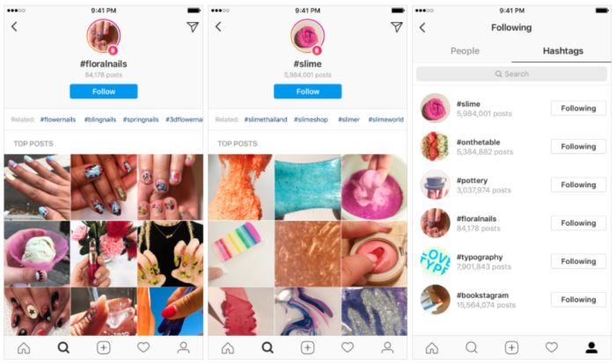The height and width of the screenshot is (364, 616).
Task: Unfollow #typography via its Following button
Action: coord(578,261)
